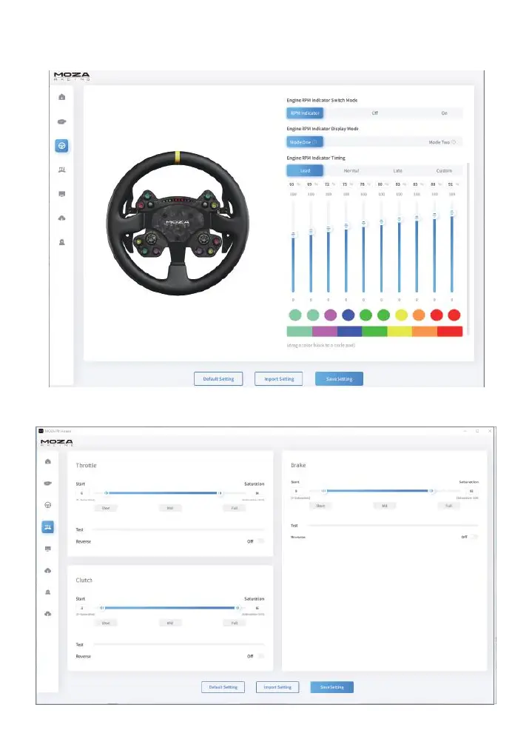Select Throttle Mid preset
532x756 pixels.
(170, 508)
